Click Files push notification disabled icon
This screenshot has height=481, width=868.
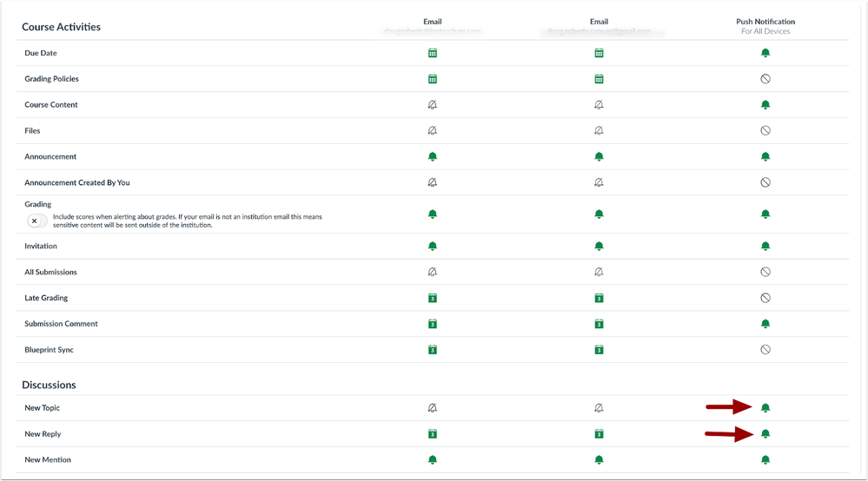point(765,131)
